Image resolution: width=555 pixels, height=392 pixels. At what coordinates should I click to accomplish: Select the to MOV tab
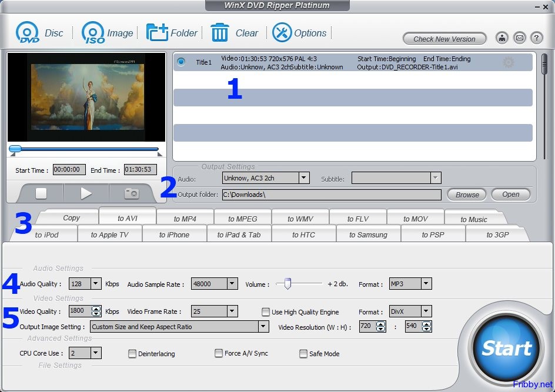416,219
